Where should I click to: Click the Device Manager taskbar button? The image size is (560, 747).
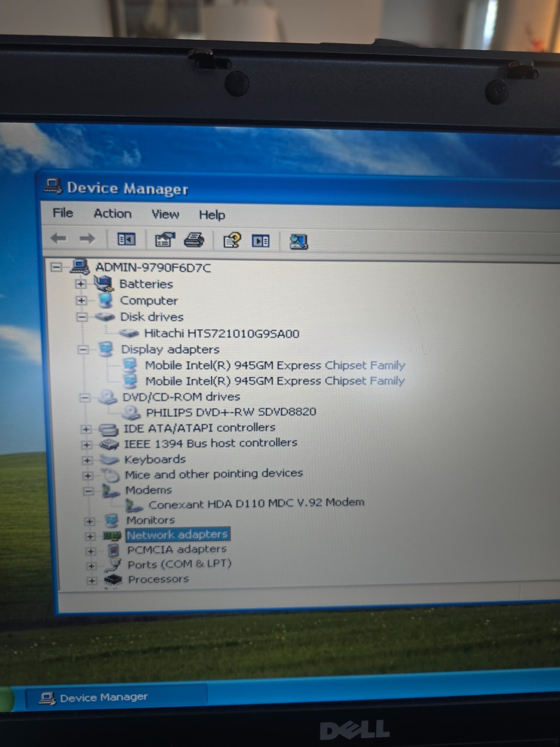point(117,698)
